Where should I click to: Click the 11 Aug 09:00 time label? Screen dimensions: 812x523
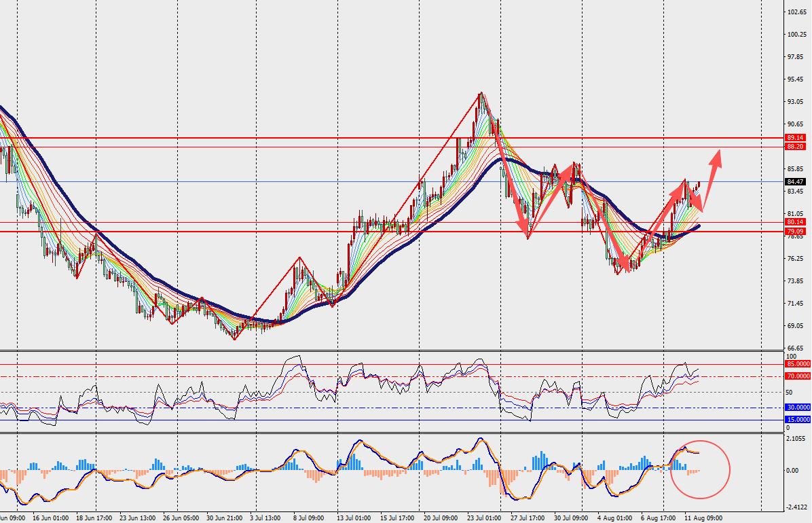[x=703, y=518]
